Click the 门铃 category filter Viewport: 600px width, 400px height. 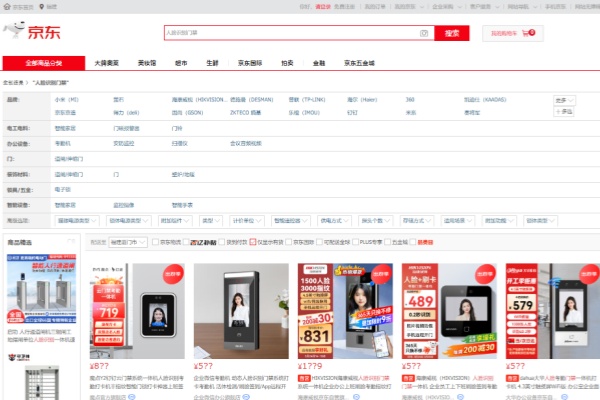tap(177, 129)
